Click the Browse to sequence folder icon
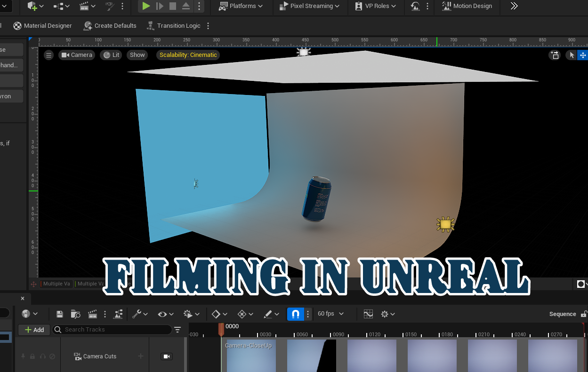This screenshot has height=372, width=588. pos(75,314)
